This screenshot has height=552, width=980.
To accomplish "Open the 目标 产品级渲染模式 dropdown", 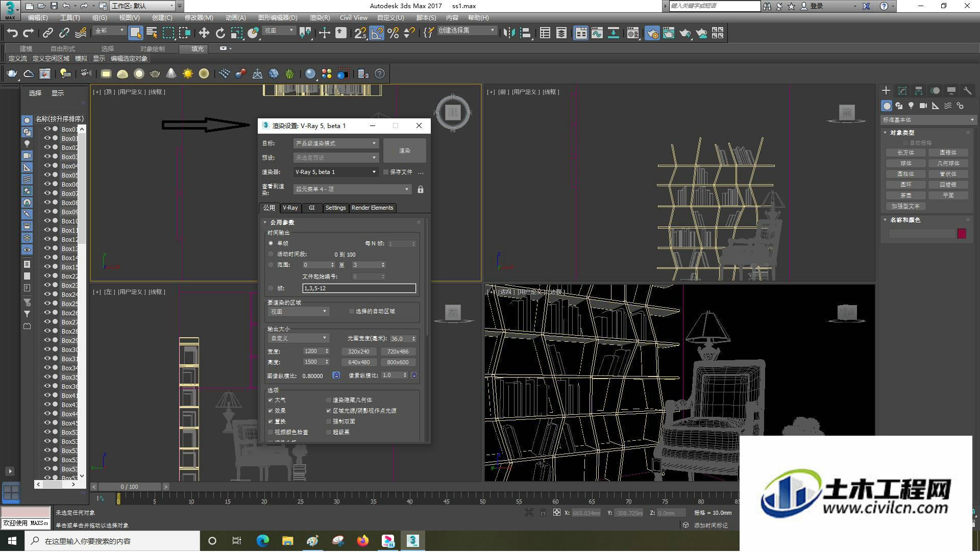I will click(335, 143).
